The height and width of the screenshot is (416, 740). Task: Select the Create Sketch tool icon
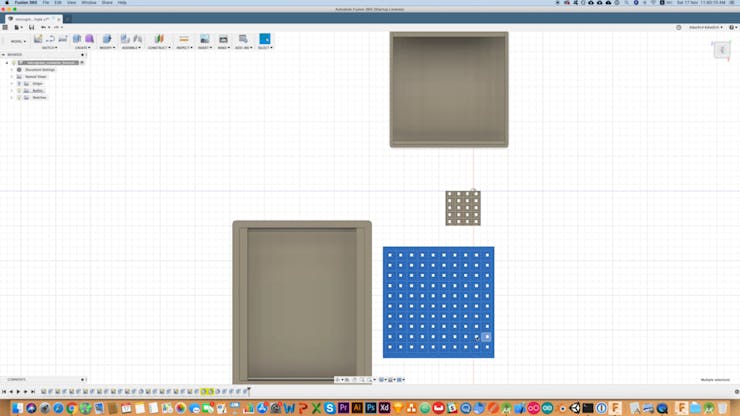(x=38, y=39)
